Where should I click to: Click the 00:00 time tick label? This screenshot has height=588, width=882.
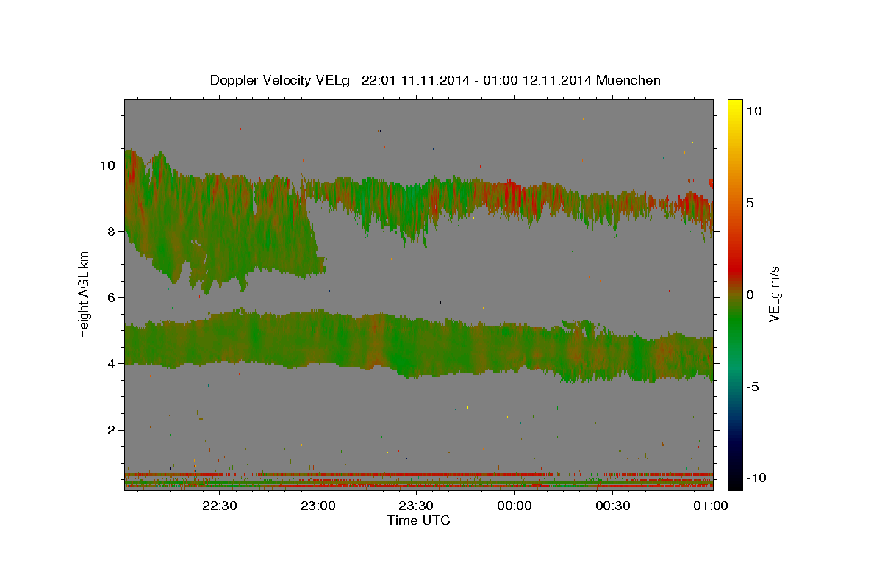tap(514, 506)
